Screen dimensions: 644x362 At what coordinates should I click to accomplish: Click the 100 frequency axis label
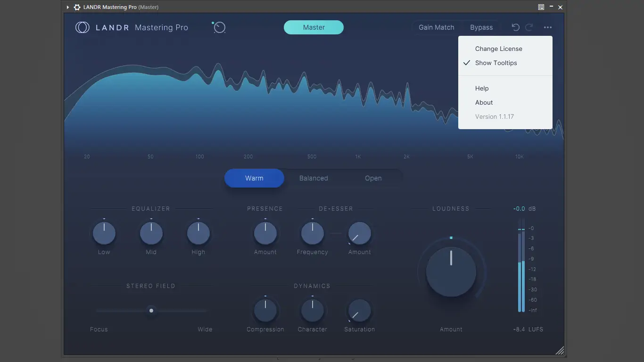click(200, 156)
